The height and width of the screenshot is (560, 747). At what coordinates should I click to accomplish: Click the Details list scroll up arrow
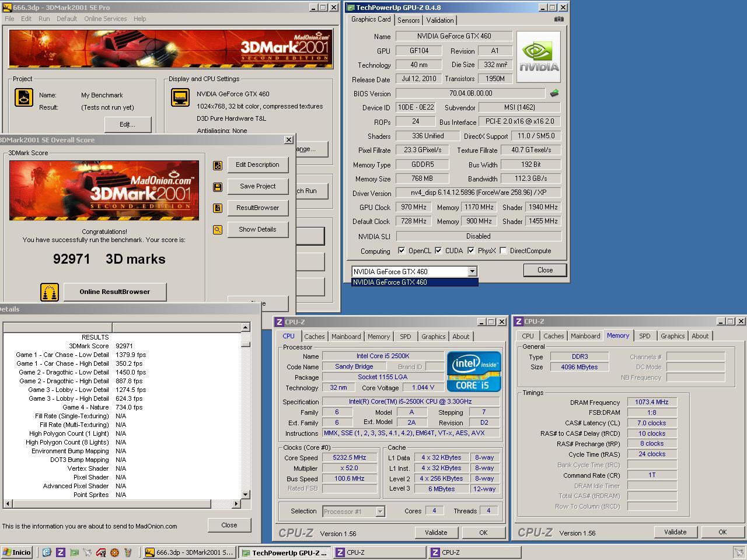tap(245, 327)
